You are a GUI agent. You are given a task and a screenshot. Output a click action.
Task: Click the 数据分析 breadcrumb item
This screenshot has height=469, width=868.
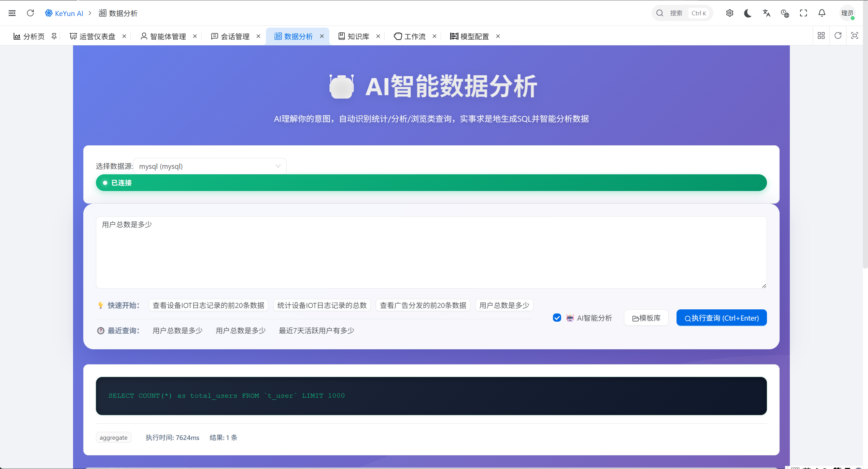point(118,13)
